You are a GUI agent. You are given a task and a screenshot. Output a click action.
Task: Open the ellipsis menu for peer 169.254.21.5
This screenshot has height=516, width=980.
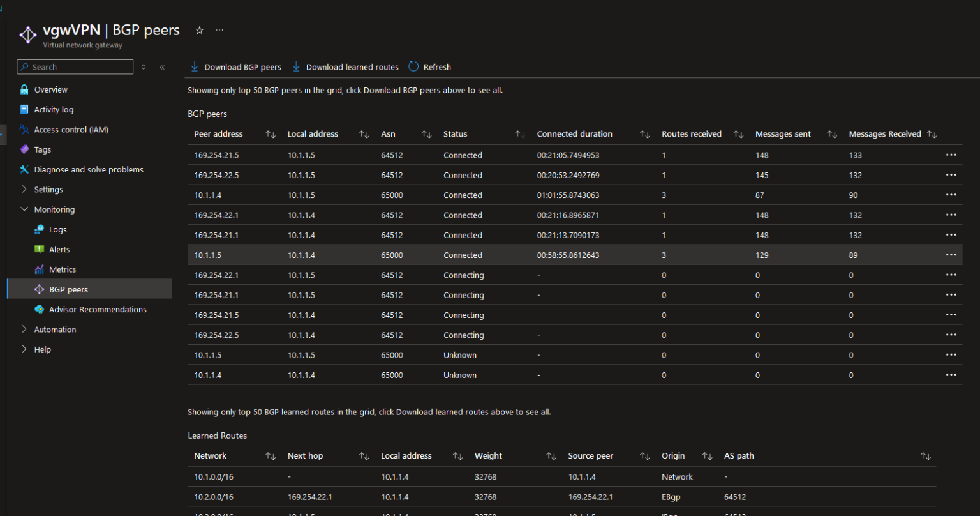(951, 155)
